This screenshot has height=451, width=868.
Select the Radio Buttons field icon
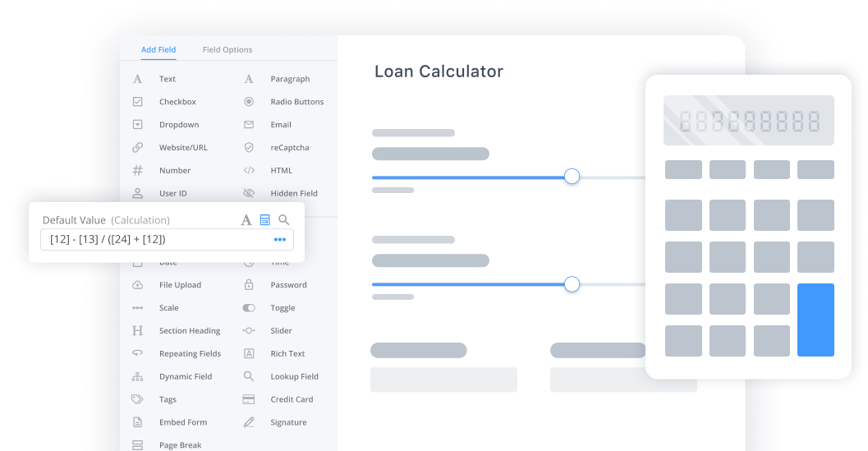(x=249, y=101)
